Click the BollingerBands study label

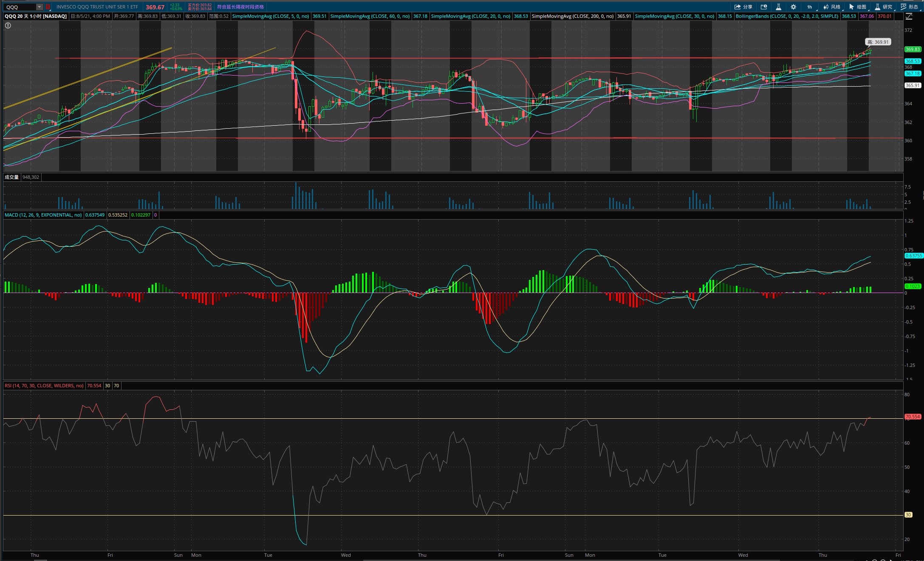tap(787, 16)
